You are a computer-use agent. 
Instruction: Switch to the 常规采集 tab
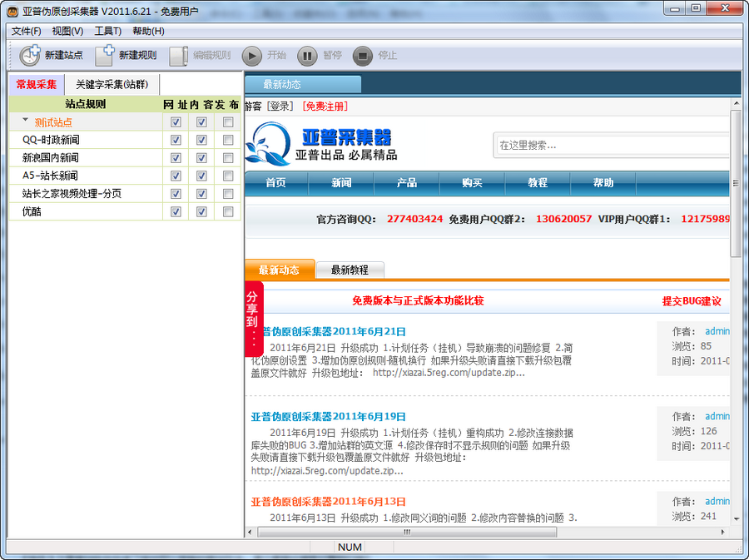pyautogui.click(x=37, y=85)
